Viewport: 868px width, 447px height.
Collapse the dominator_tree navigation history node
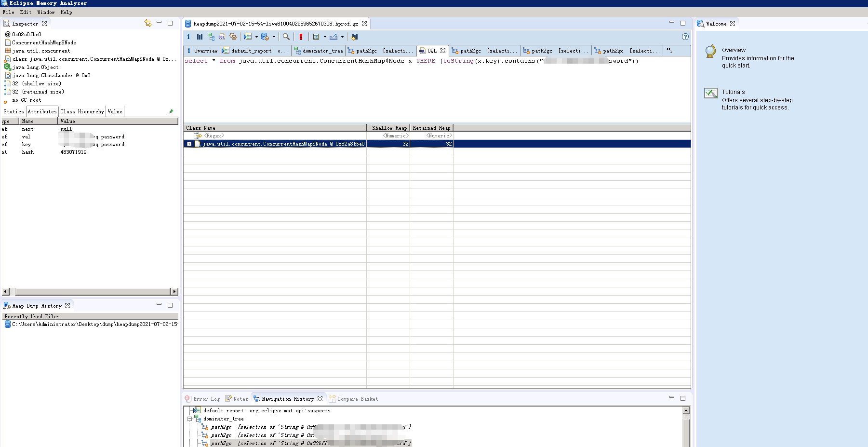click(189, 419)
